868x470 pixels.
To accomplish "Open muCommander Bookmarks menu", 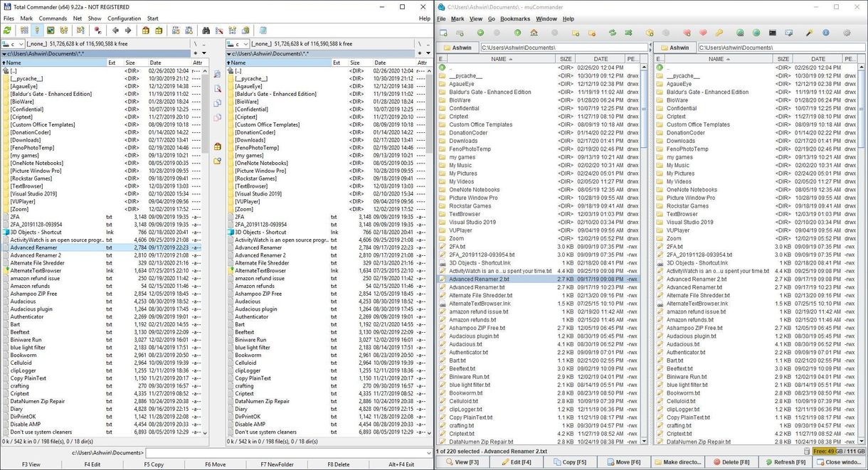I will [515, 19].
